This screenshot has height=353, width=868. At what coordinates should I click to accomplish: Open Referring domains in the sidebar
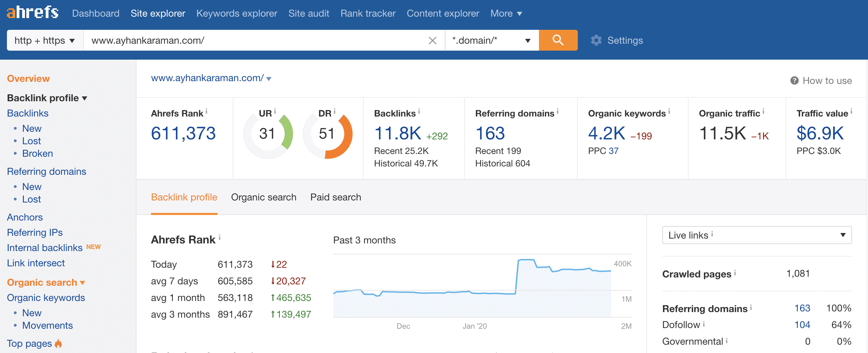[x=46, y=171]
